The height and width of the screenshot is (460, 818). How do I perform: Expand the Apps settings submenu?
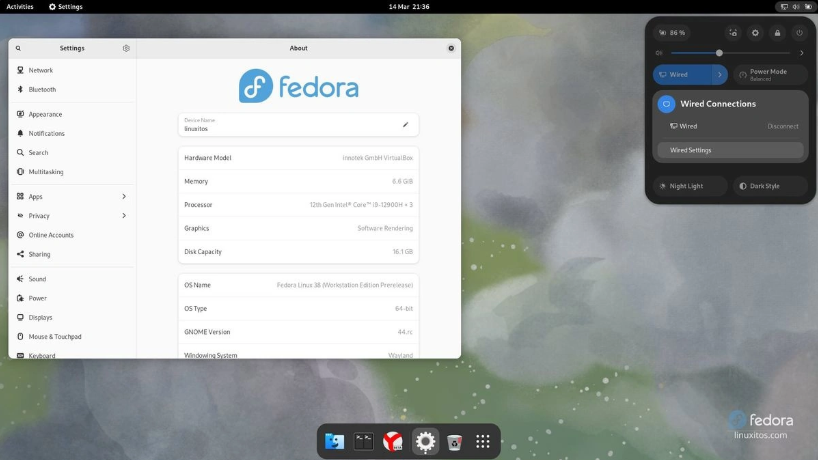point(124,197)
